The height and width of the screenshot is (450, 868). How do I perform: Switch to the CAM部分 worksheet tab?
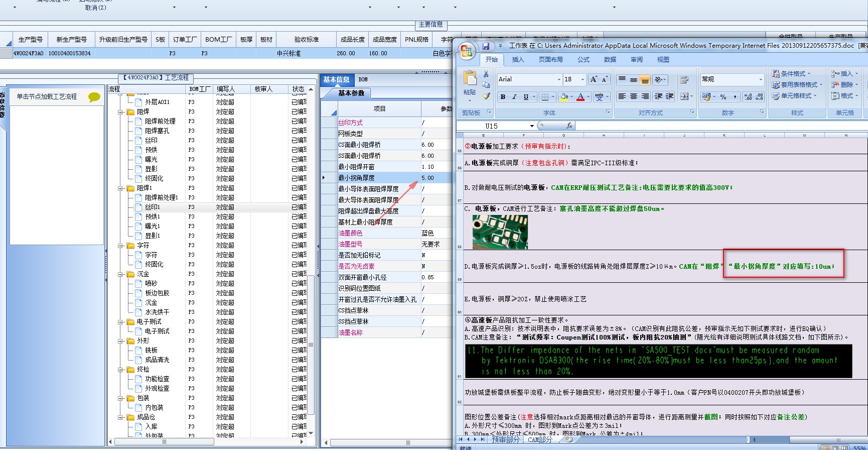[540, 439]
